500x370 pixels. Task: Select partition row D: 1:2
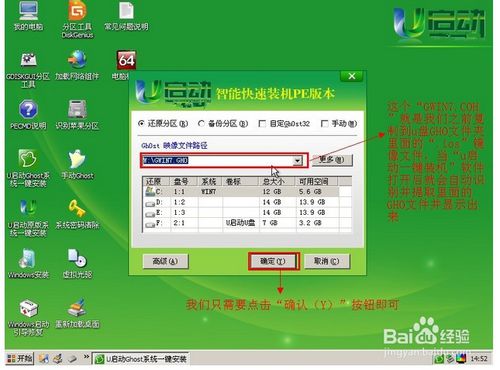(247, 202)
